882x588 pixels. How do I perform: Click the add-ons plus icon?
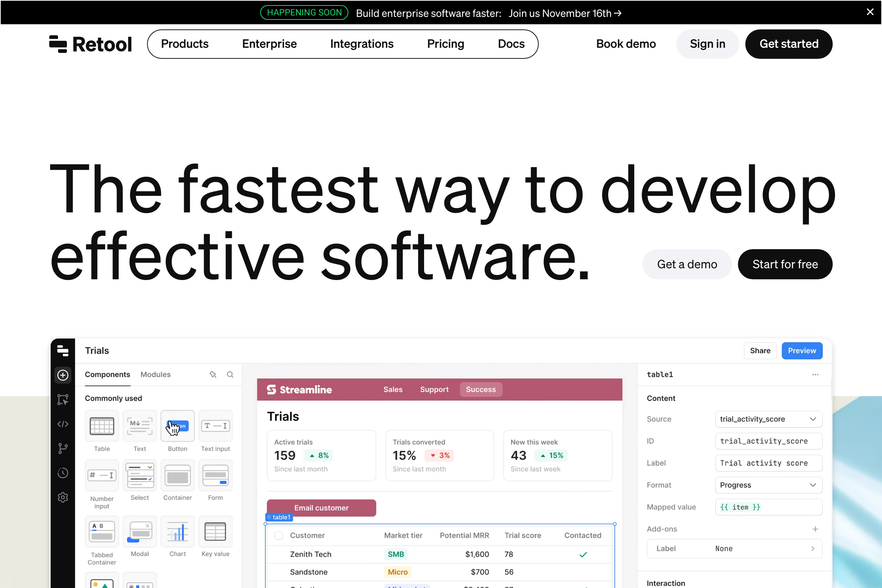pyautogui.click(x=815, y=529)
